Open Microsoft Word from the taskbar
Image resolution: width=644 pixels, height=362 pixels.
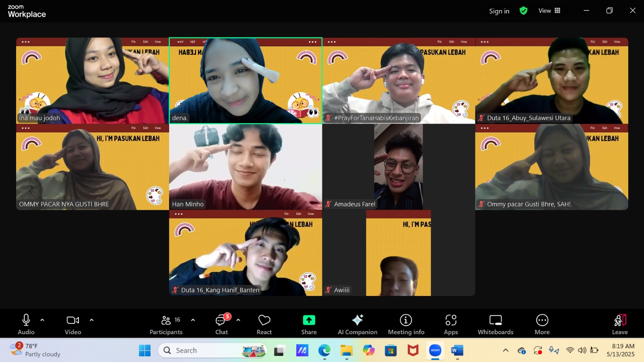[457, 351]
